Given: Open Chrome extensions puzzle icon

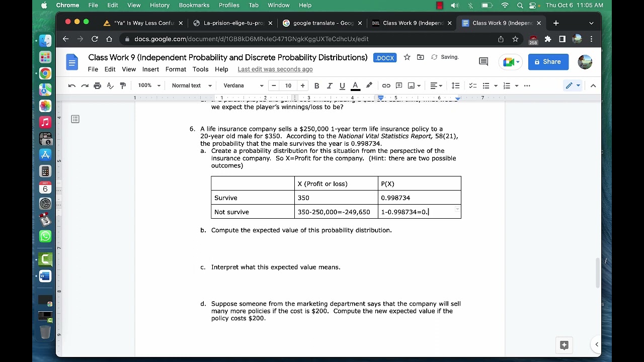Looking at the screenshot, I should click(x=548, y=39).
